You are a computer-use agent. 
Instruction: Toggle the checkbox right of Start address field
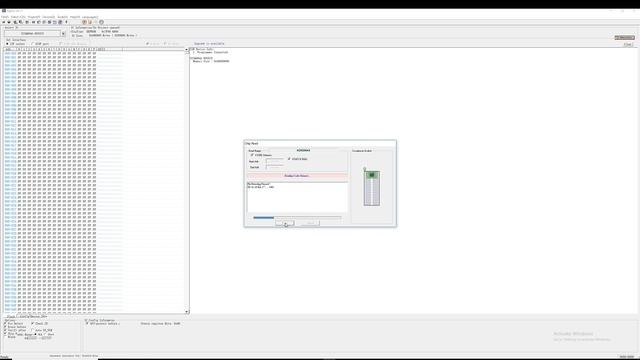click(x=289, y=159)
